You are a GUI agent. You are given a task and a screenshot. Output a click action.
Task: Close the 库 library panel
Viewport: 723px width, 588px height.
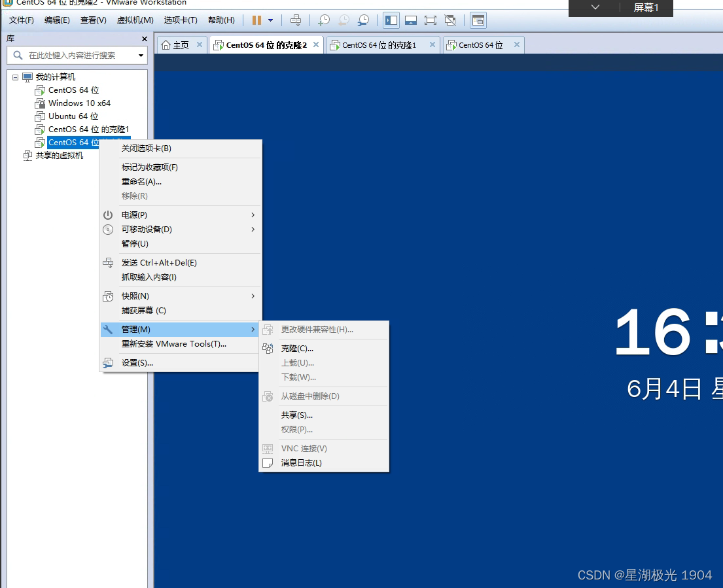pos(145,39)
